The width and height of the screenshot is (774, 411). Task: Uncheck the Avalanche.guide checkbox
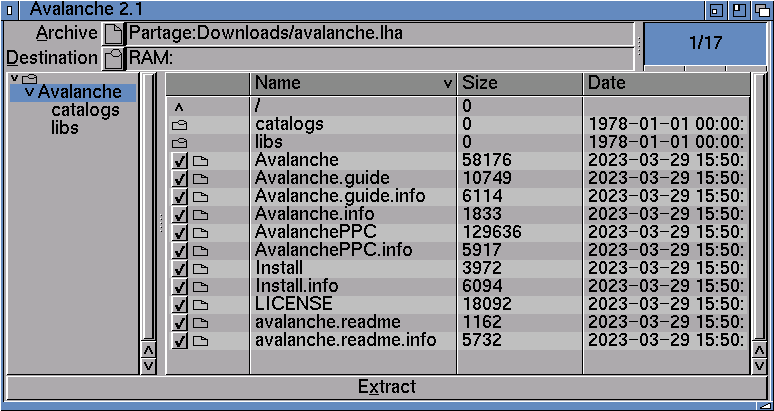(x=180, y=179)
